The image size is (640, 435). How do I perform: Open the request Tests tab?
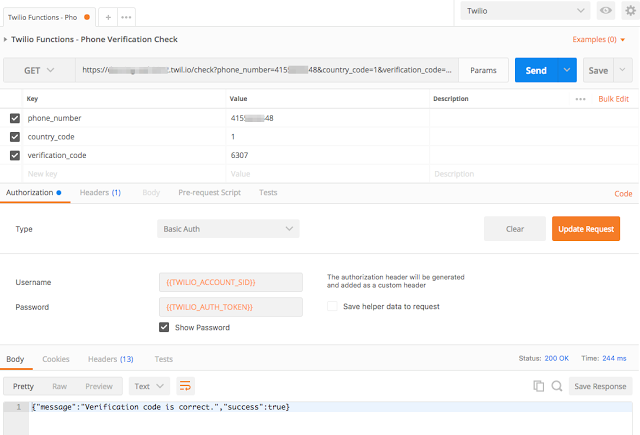pyautogui.click(x=268, y=193)
